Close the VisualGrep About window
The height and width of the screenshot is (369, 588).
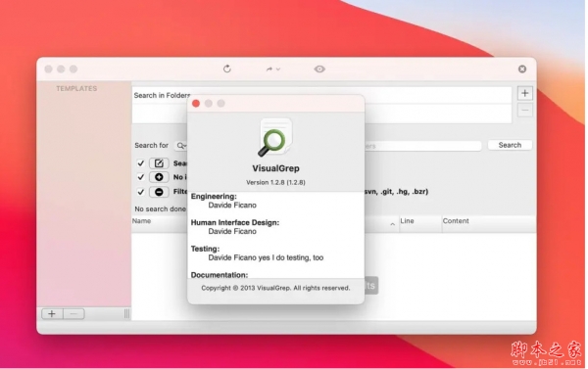[196, 104]
